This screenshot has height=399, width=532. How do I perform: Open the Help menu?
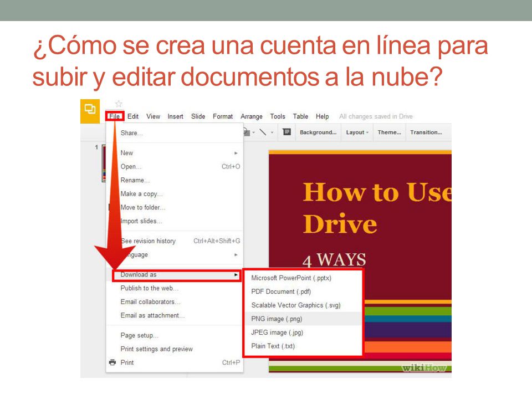coord(323,116)
